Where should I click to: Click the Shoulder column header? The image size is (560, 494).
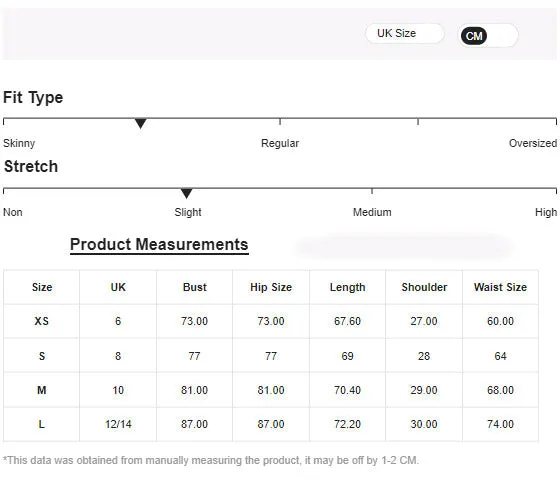tap(424, 287)
